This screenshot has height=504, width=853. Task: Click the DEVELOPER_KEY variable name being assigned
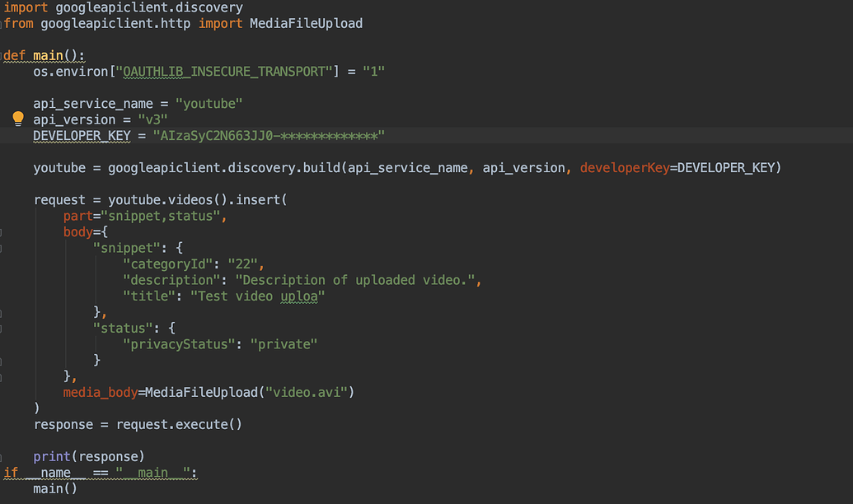81,136
